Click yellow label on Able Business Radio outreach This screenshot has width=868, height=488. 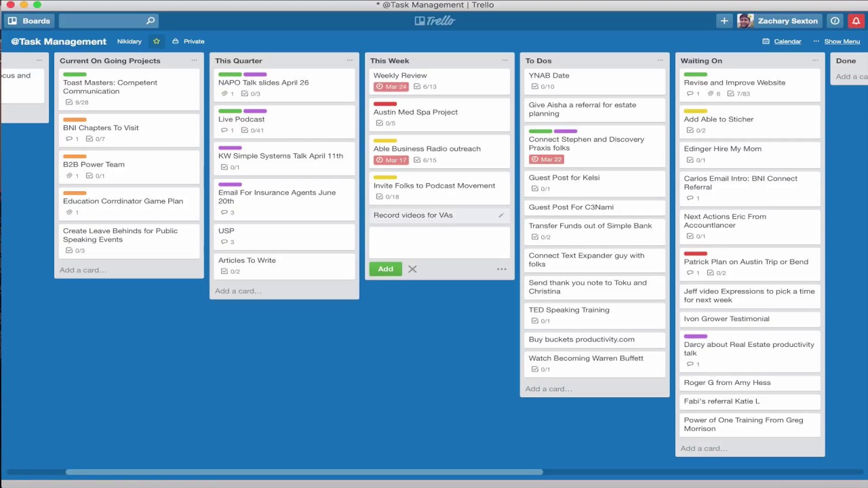click(385, 141)
